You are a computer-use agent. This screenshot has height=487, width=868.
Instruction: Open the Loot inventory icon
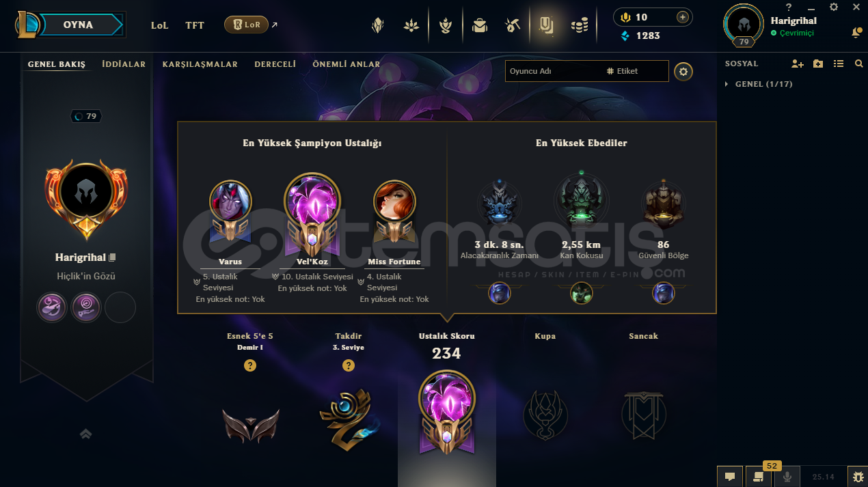(x=546, y=26)
